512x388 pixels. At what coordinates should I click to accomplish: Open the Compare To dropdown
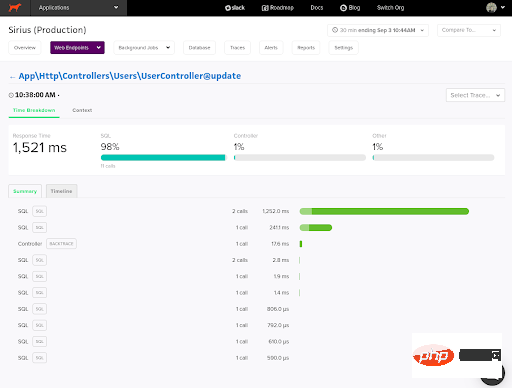[x=469, y=30]
